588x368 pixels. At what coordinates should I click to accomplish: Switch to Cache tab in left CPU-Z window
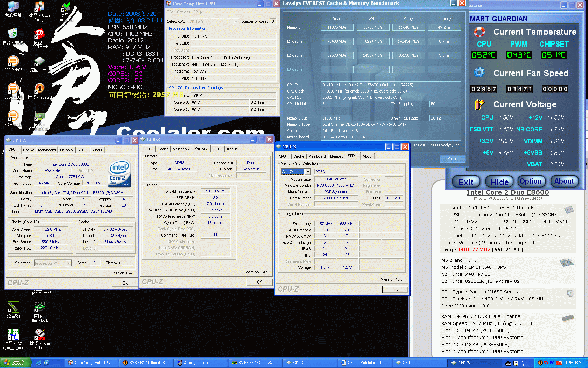pos(29,150)
